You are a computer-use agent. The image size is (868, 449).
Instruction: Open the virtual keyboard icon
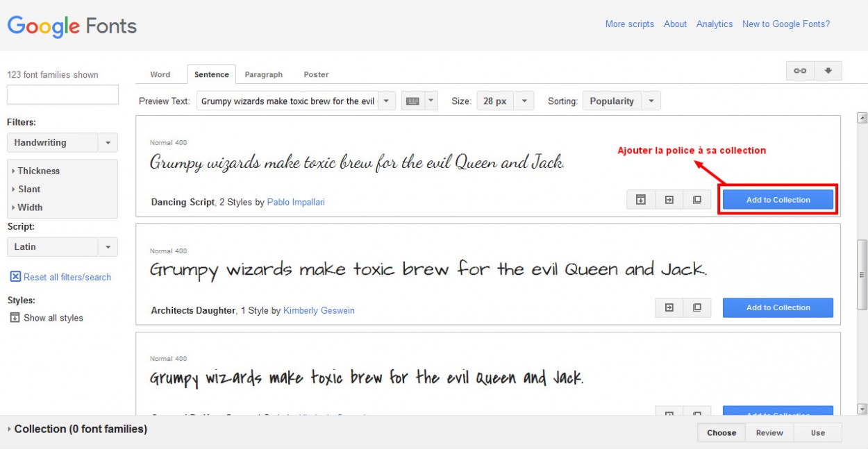click(x=412, y=101)
